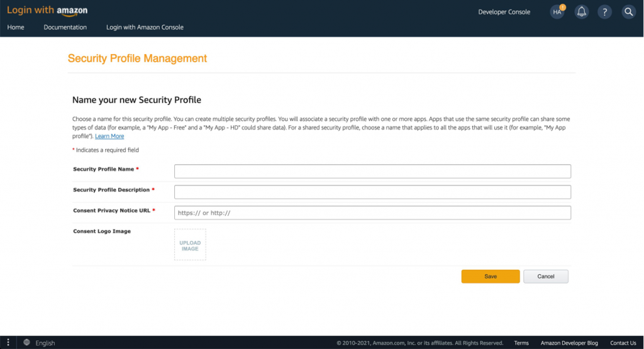644x349 pixels.
Task: Click the Login with Amazon logo
Action: tap(47, 11)
